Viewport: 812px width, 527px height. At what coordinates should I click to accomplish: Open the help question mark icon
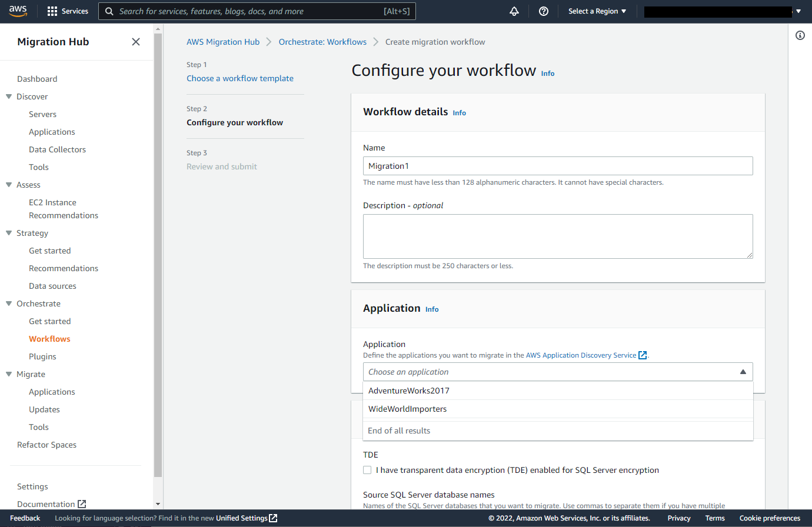(x=544, y=11)
